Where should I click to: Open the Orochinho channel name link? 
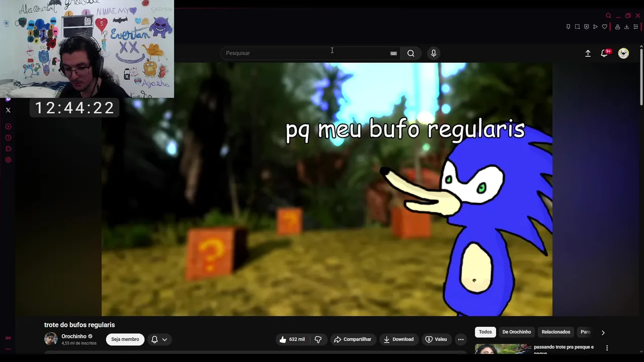pos(74,336)
